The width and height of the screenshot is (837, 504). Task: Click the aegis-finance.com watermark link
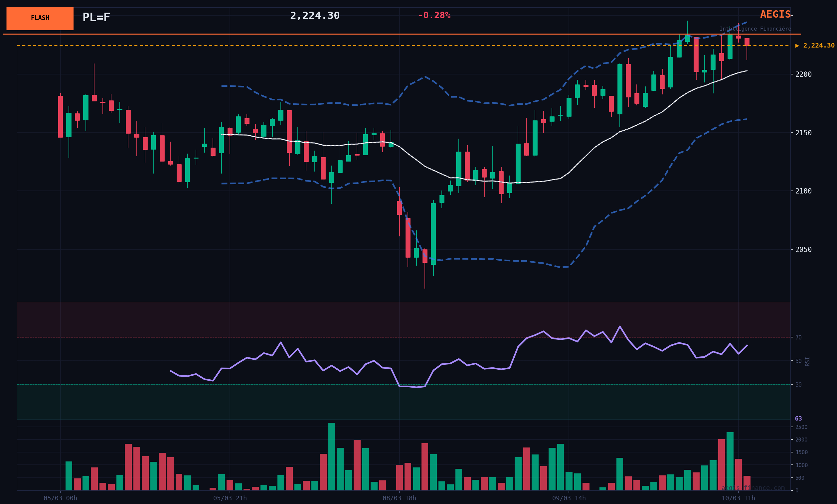click(753, 488)
